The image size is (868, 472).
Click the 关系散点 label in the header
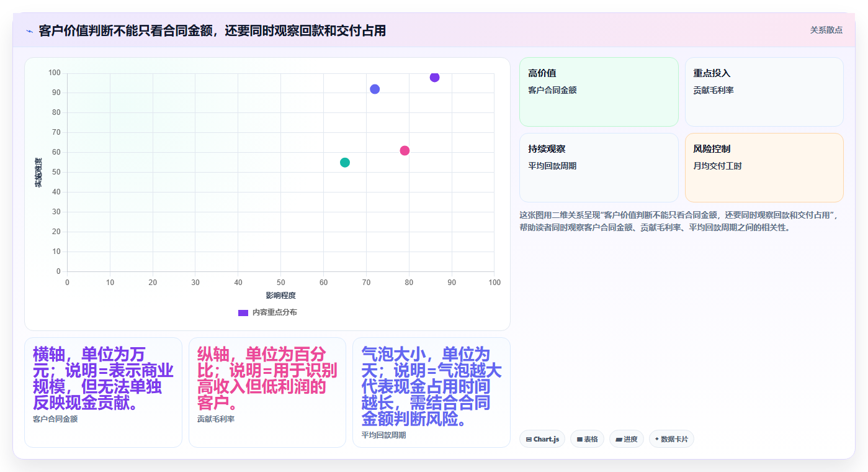click(x=826, y=30)
